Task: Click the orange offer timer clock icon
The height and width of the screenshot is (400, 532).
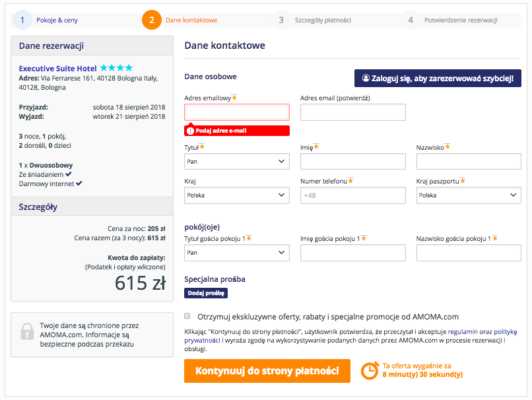Action: tap(370, 370)
